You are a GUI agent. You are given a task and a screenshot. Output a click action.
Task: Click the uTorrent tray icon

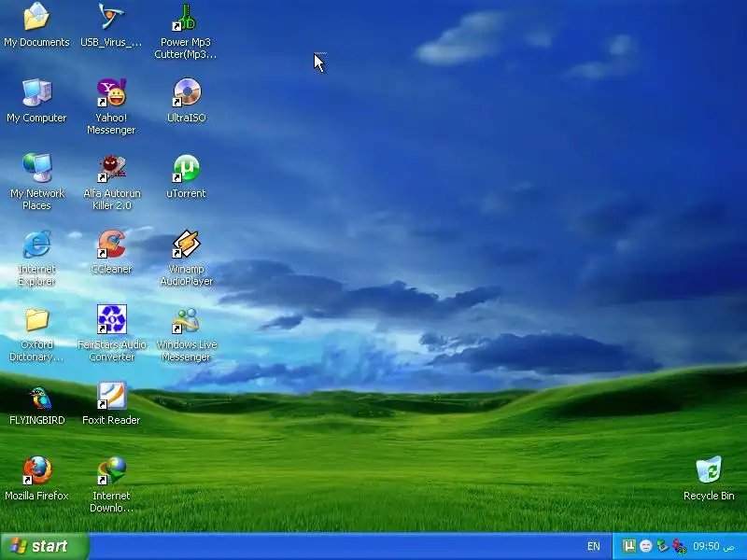[628, 546]
